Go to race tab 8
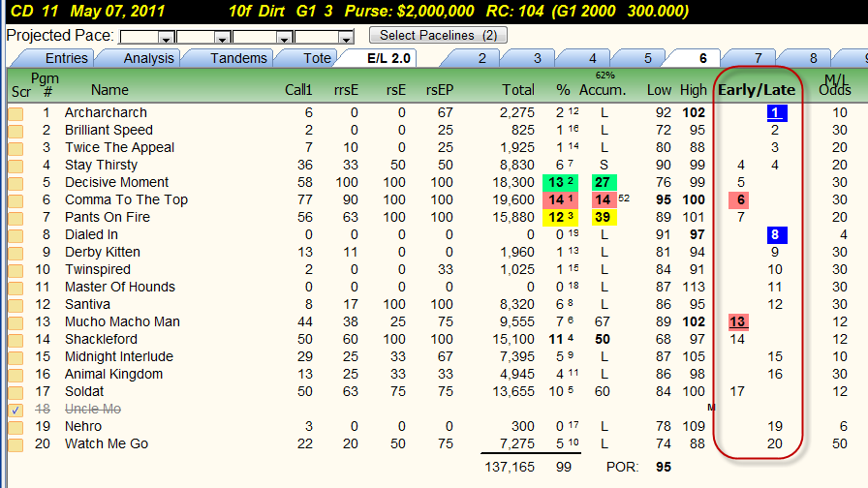 (813, 58)
